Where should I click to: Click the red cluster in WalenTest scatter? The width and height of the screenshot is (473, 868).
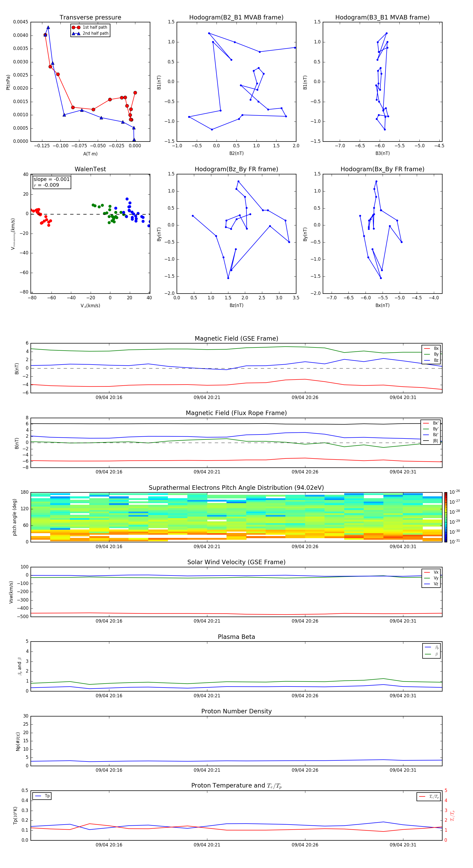pyautogui.click(x=41, y=216)
